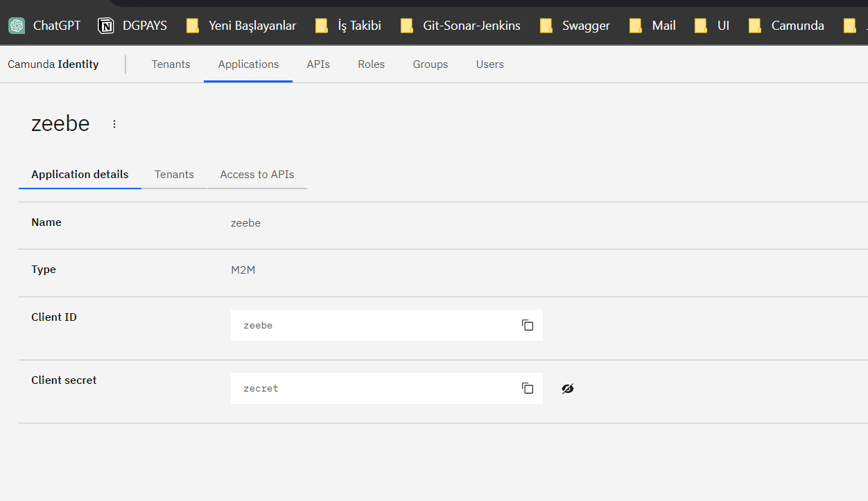Click the Name value zeebe
The image size is (868, 501).
pos(245,223)
